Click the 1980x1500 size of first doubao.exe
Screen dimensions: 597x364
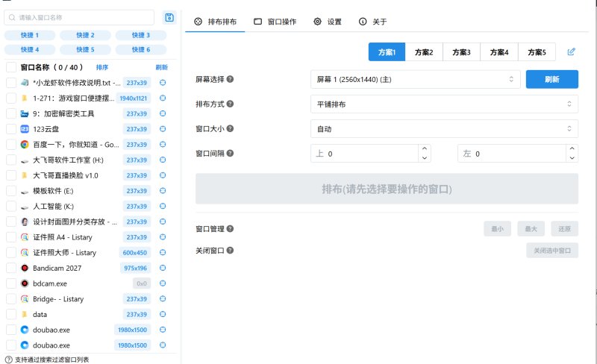[x=133, y=330]
